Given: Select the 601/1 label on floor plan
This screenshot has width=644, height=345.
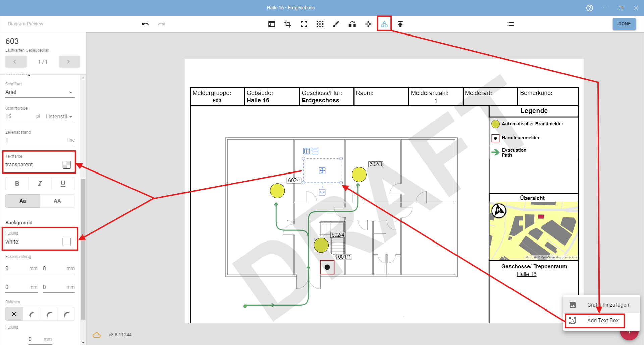Looking at the screenshot, I should [x=344, y=257].
